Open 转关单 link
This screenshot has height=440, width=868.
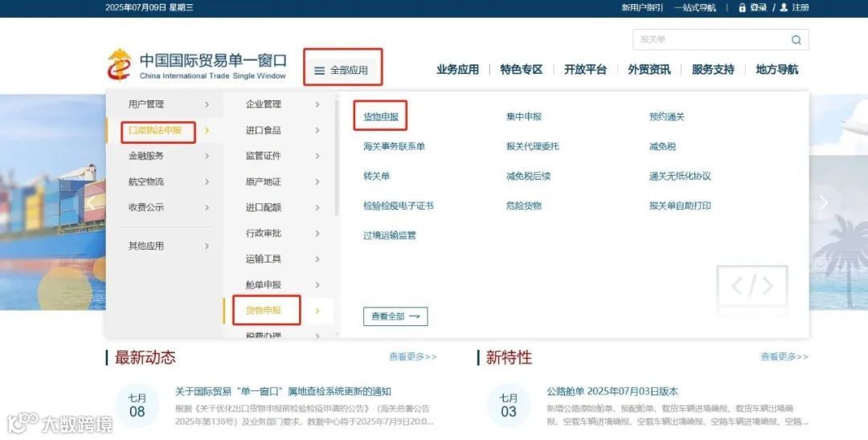(x=376, y=177)
